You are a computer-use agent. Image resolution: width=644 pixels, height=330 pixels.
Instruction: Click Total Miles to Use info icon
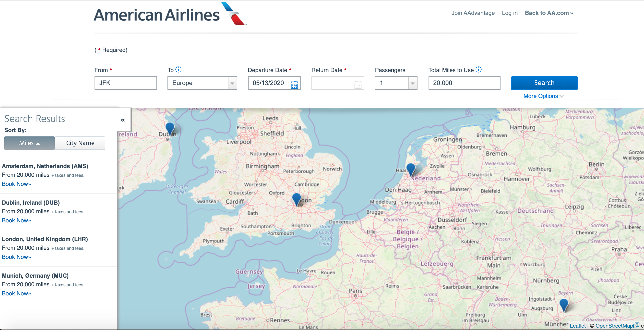pyautogui.click(x=478, y=70)
